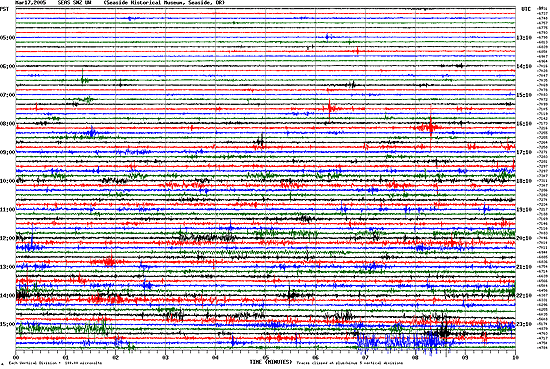
Task: Click the Each Vertical Division footnote text
Action: tap(55, 363)
